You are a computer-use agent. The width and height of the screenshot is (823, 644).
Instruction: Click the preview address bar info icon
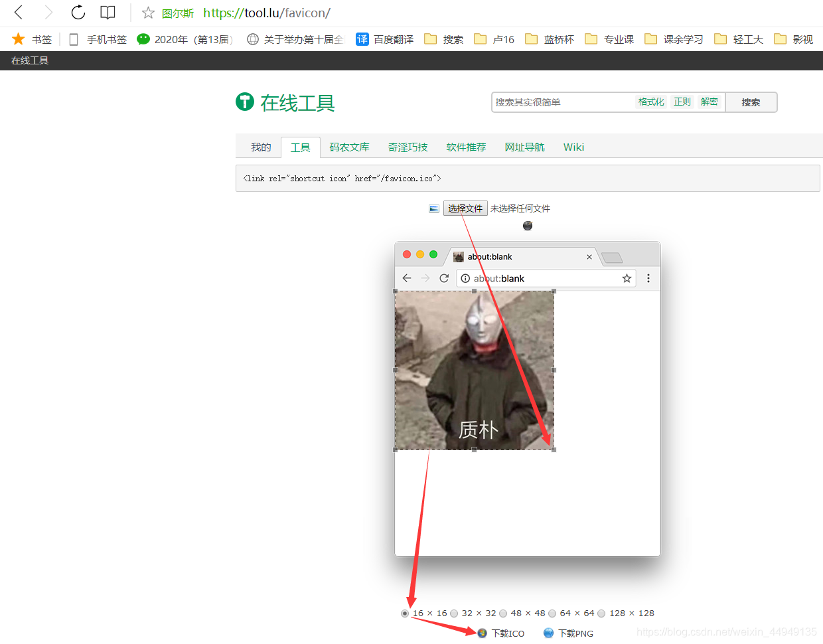(x=465, y=278)
